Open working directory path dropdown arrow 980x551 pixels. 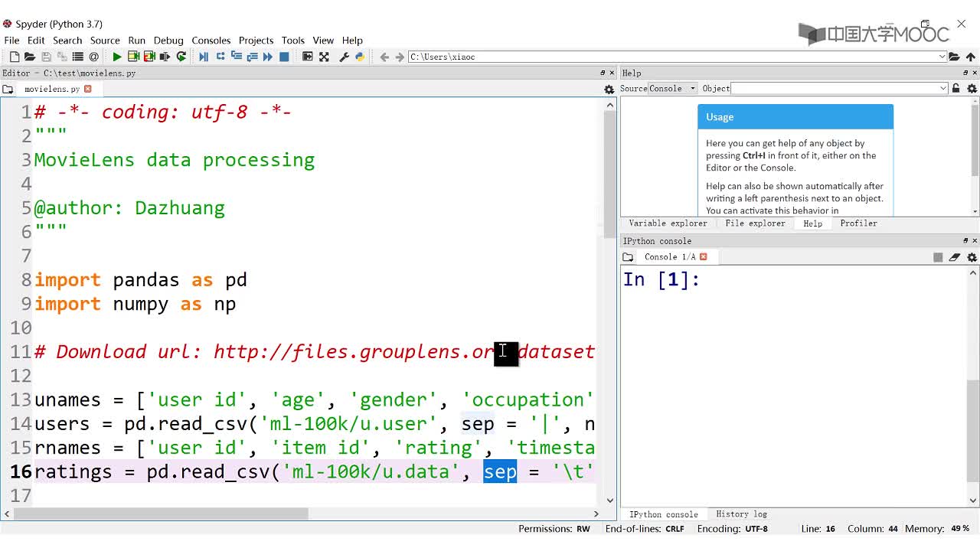pos(942,57)
